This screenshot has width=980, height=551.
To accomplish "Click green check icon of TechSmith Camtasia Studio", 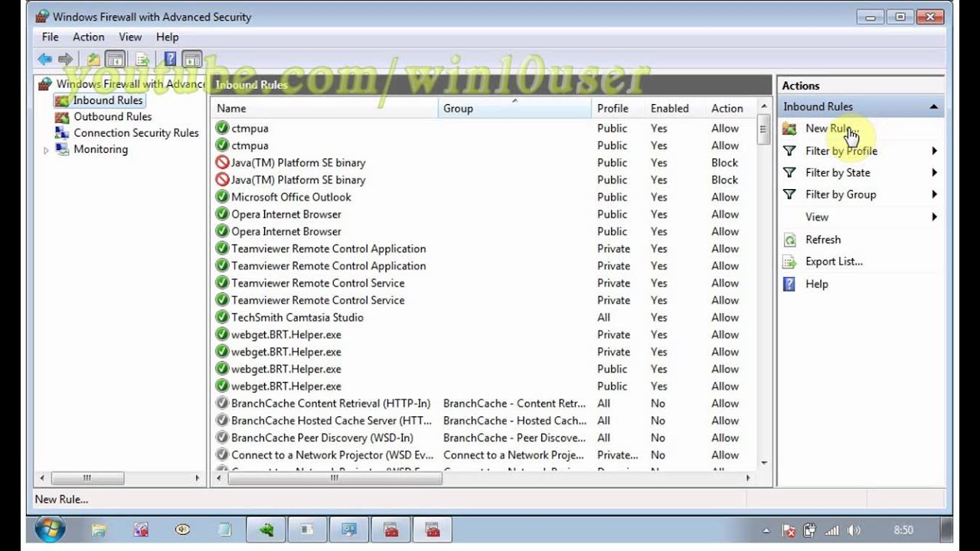I will 222,317.
